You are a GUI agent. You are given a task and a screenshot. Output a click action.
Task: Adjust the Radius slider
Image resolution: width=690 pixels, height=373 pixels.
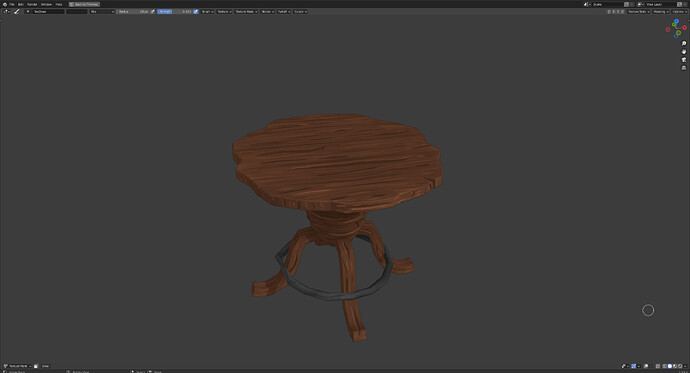133,11
